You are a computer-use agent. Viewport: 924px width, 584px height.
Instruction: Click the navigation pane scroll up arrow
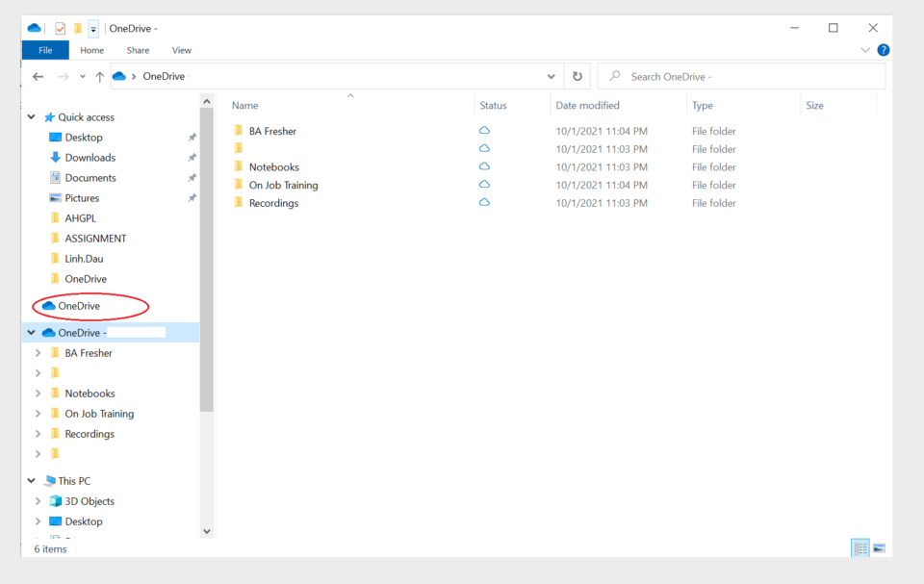(x=207, y=101)
